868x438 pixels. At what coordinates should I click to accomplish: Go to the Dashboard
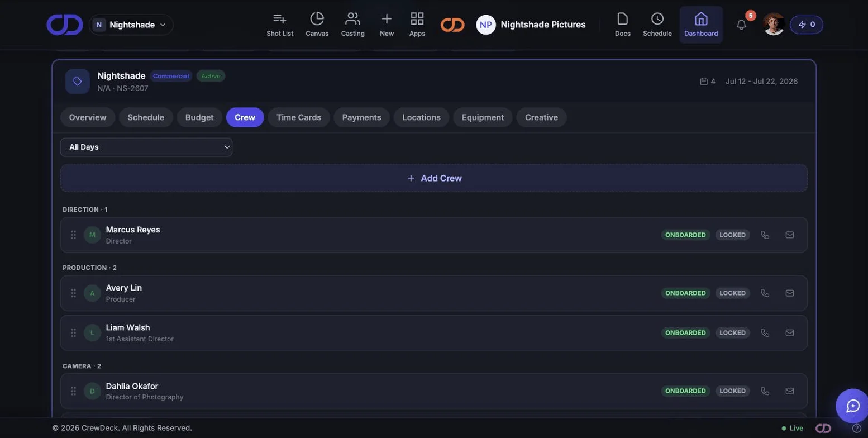[x=701, y=25]
